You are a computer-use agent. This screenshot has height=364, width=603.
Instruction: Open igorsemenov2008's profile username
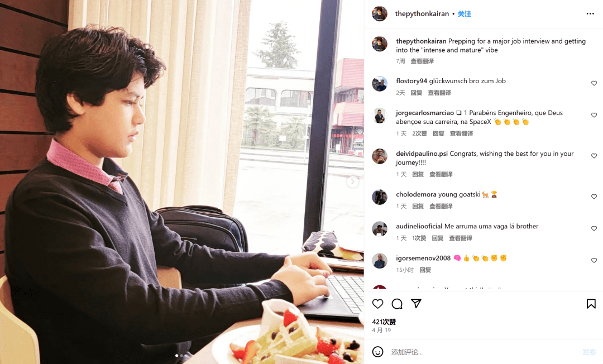pos(423,258)
